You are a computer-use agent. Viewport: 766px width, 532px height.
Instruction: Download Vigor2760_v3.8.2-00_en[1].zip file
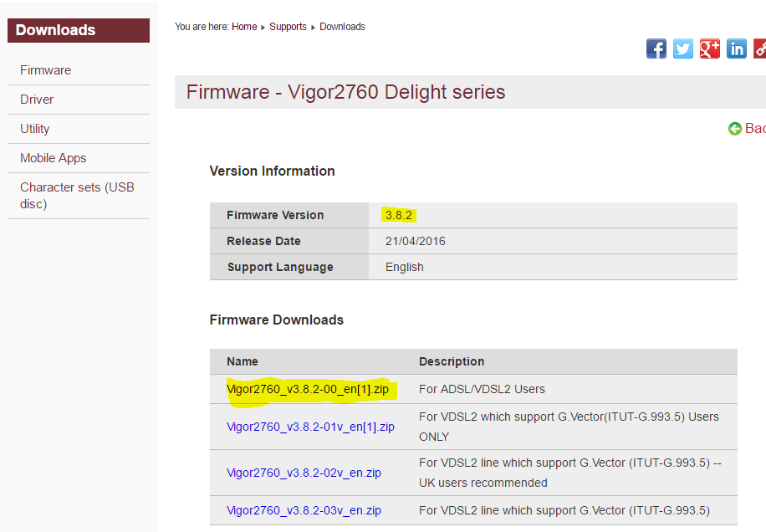[308, 389]
